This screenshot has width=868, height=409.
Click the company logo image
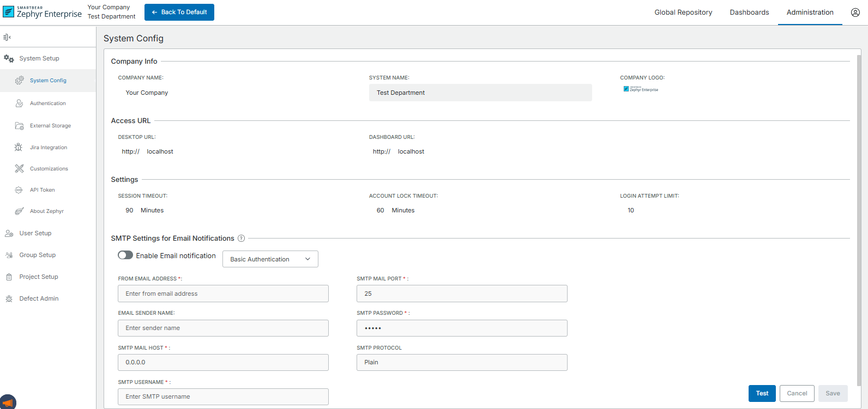[641, 89]
